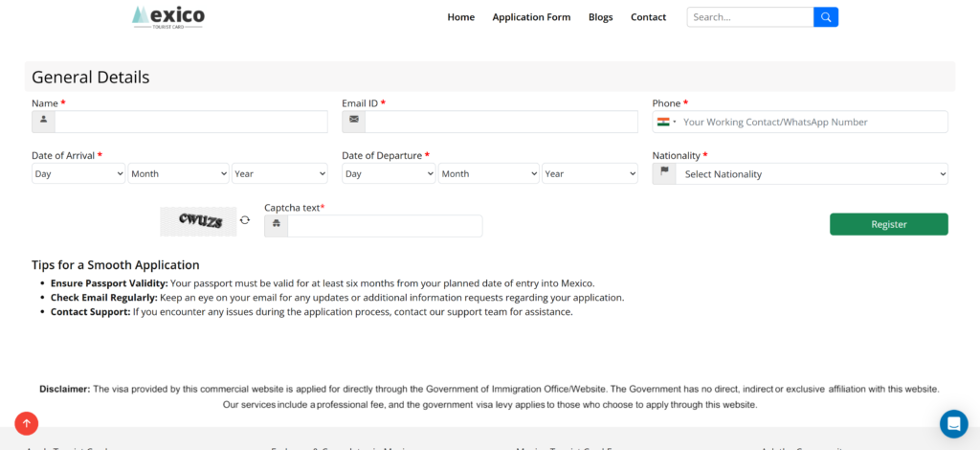
Task: Click the scroll-to-top red arrow button
Action: 26,423
